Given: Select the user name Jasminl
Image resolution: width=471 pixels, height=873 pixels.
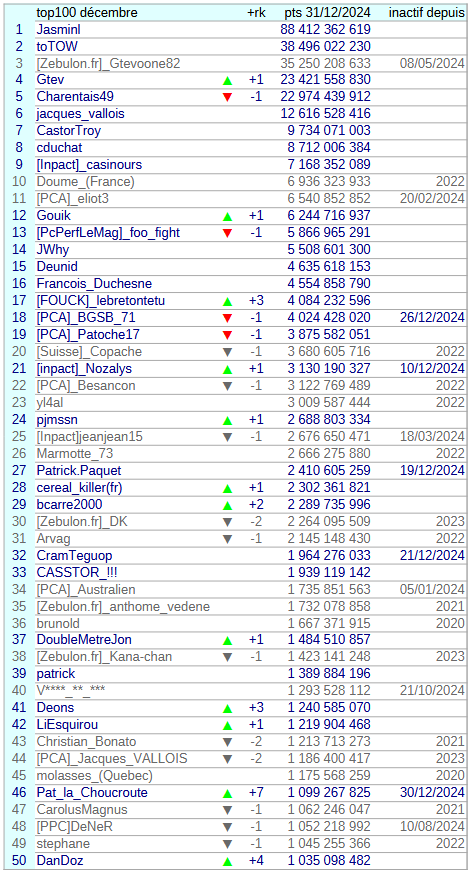Looking at the screenshot, I should [x=58, y=30].
